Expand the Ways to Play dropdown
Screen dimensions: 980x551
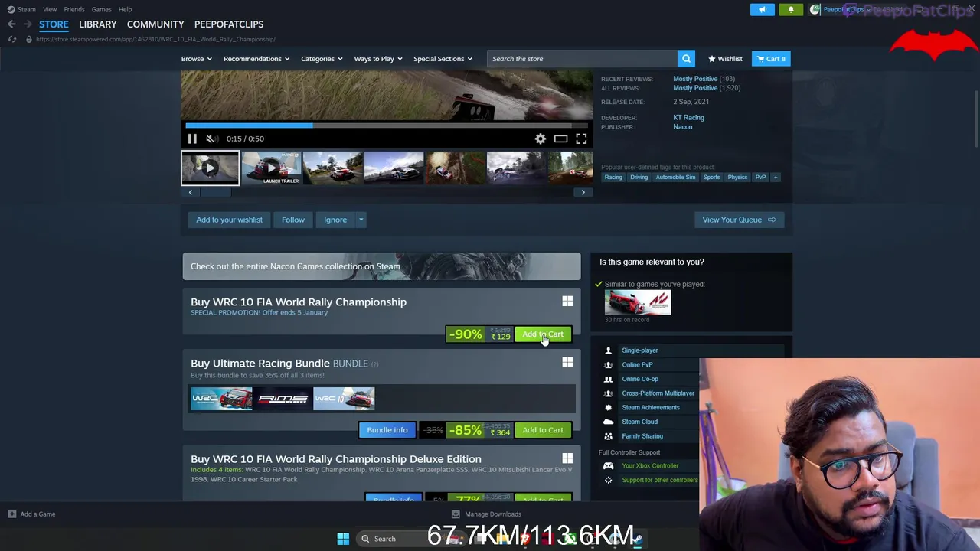point(378,59)
